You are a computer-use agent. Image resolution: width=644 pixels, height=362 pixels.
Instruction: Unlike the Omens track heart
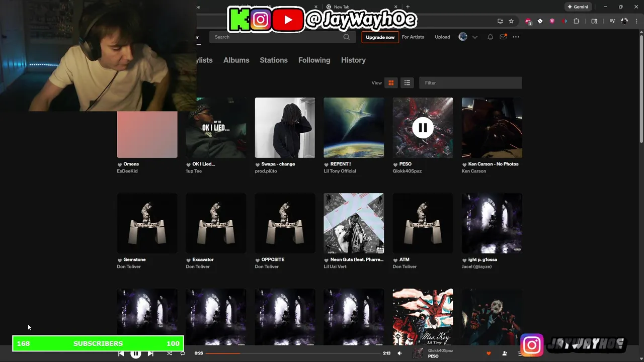click(x=120, y=164)
